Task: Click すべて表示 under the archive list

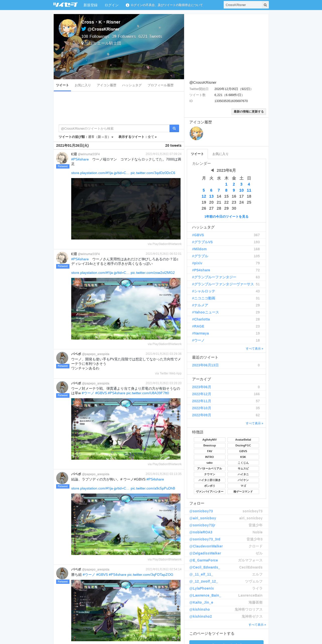Action: tap(255, 423)
